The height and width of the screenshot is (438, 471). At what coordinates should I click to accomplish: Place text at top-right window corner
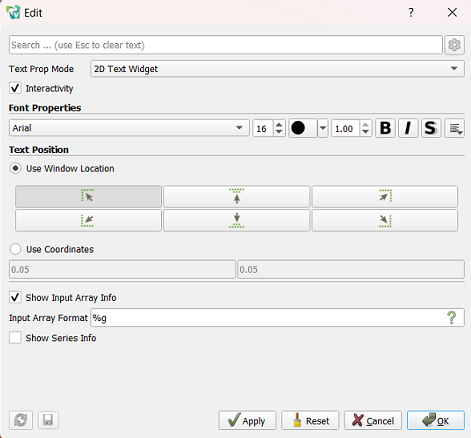[385, 196]
